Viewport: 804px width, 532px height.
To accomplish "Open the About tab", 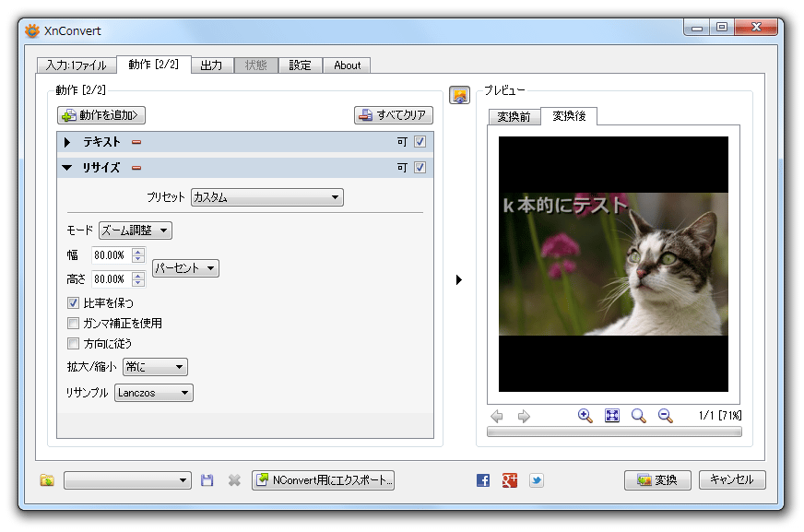I will pyautogui.click(x=347, y=65).
